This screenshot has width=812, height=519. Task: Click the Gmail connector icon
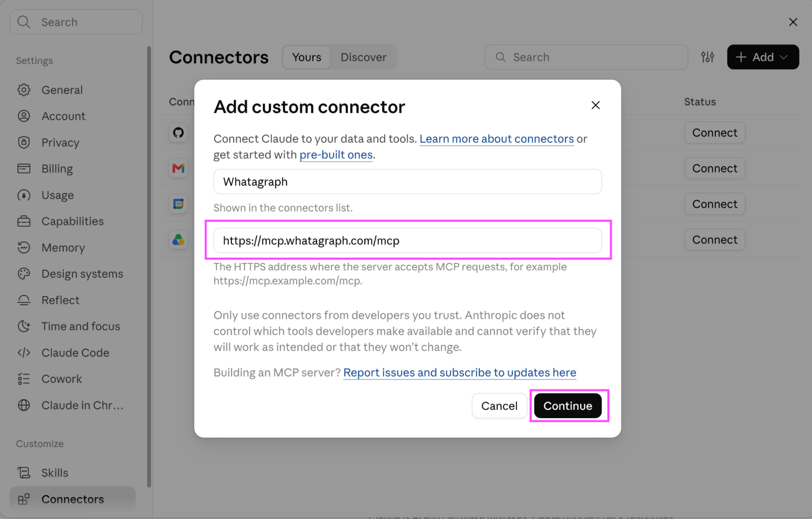pyautogui.click(x=178, y=168)
